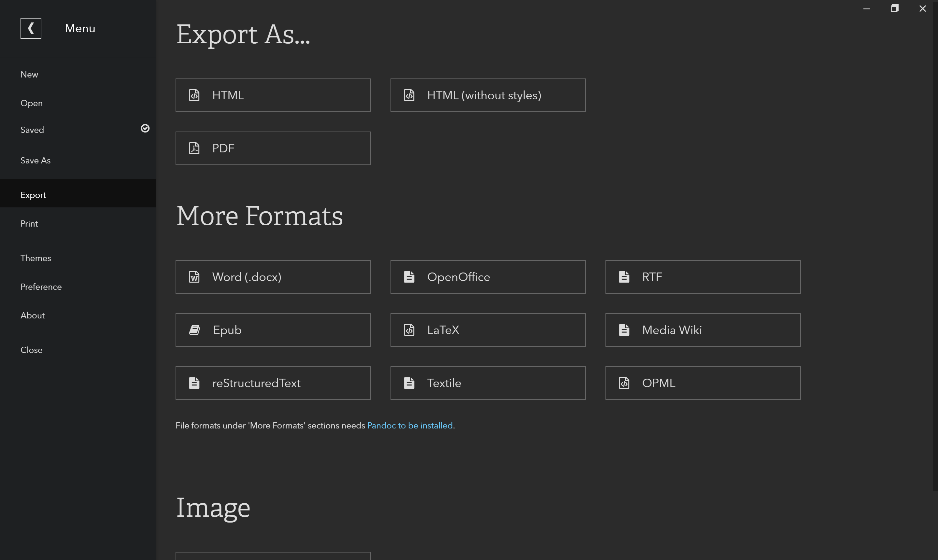Screen dimensions: 938x560
Task: Click the vertical scrollbar on right edge
Action: point(935,245)
